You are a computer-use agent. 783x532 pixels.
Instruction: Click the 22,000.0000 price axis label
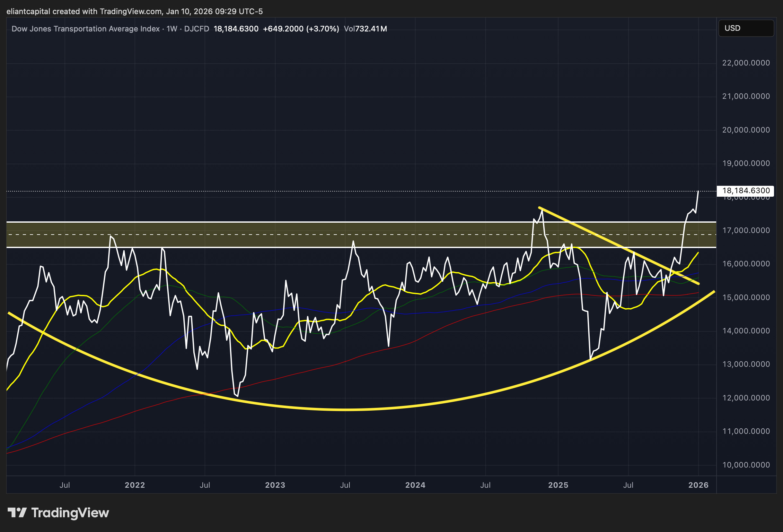tap(746, 63)
